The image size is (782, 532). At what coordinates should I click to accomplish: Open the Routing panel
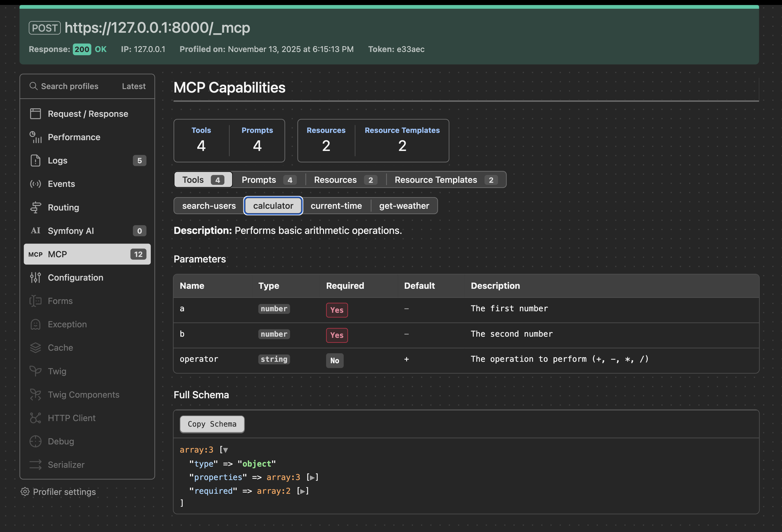[x=63, y=207]
